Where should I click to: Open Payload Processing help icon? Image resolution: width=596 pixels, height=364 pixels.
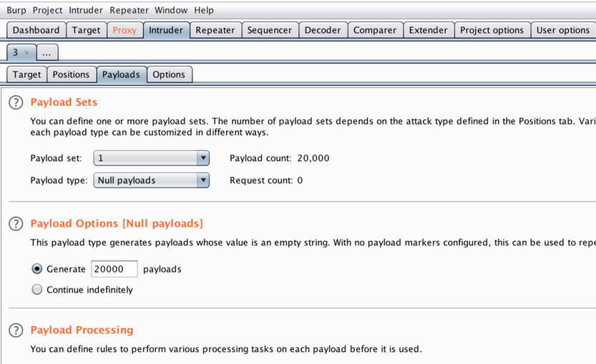click(16, 330)
